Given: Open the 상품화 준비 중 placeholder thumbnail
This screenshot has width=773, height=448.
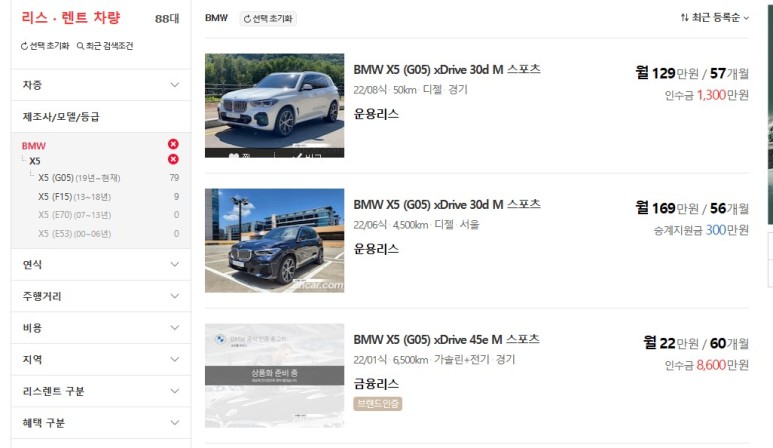Looking at the screenshot, I should (275, 376).
